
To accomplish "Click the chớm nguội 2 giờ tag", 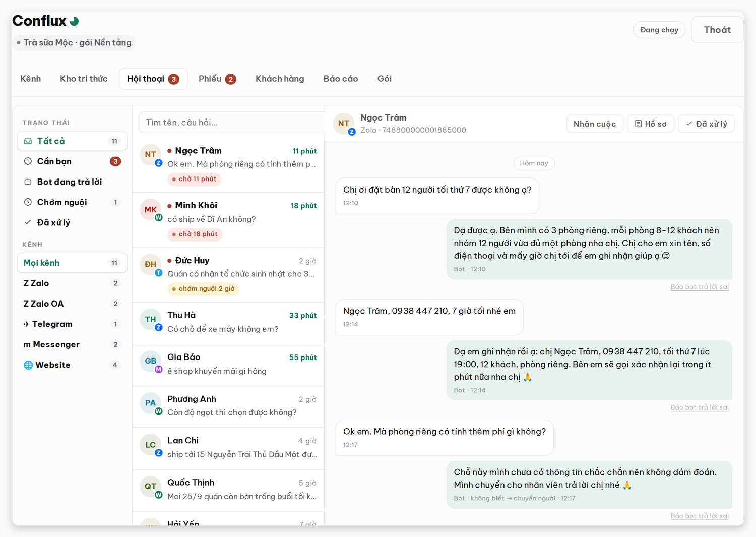I will pyautogui.click(x=203, y=289).
